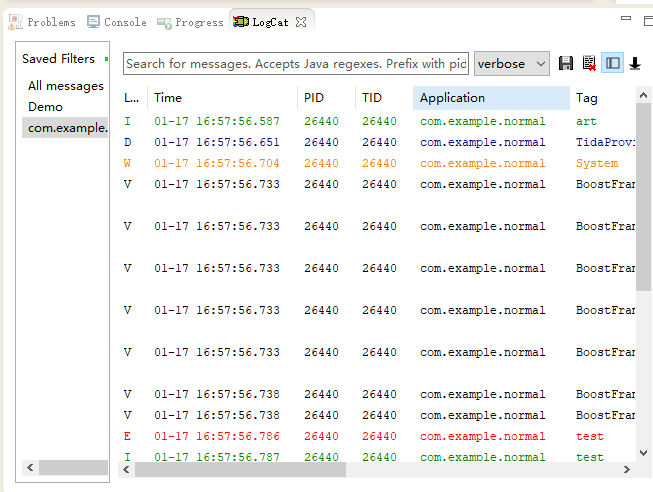This screenshot has width=653, height=492.
Task: Click the scroll lock down-arrow icon
Action: 635,63
